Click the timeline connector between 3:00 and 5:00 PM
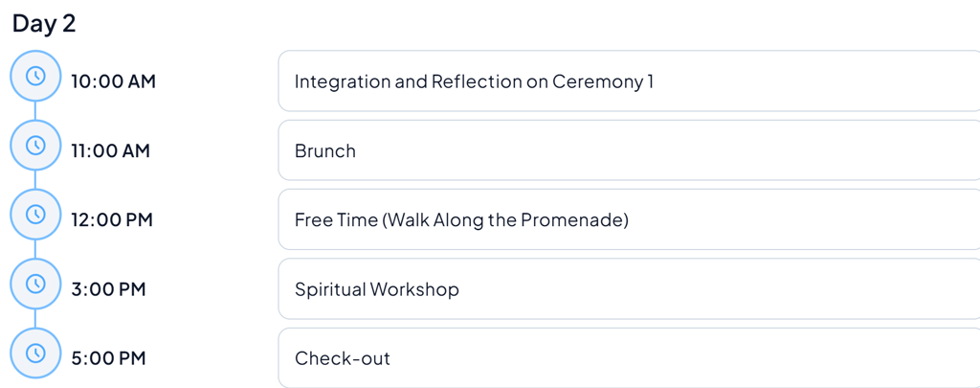 tap(35, 318)
